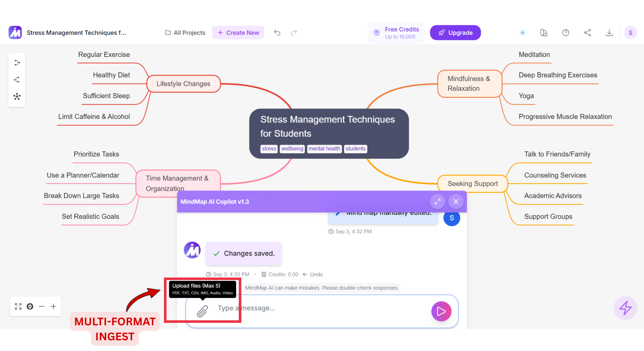Click the lightning AI assistant icon bottom right
The image size is (644, 351).
625,308
